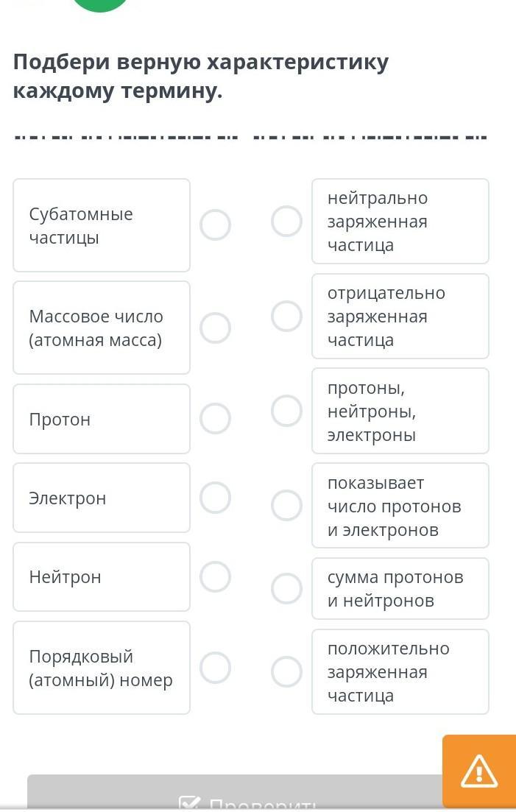Select the circle beside Порядковый номер
The width and height of the screenshot is (516, 812).
(x=216, y=667)
